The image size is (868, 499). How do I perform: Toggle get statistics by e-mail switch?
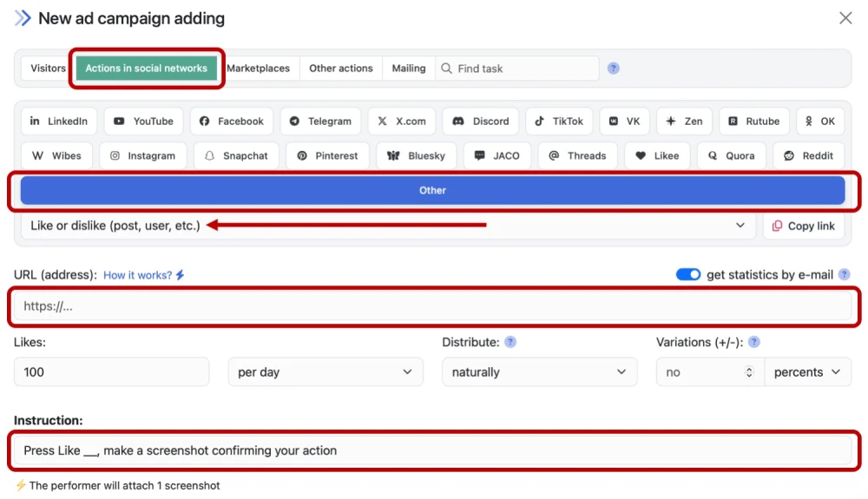click(x=688, y=275)
